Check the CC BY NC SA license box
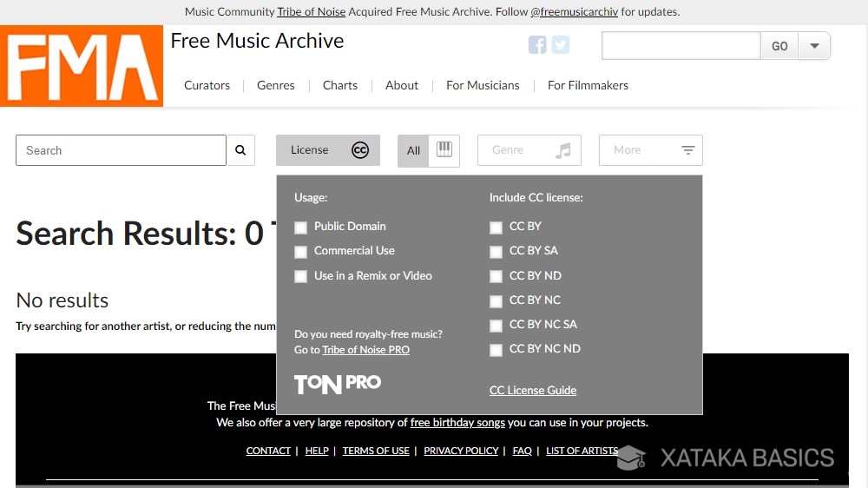 pos(496,325)
